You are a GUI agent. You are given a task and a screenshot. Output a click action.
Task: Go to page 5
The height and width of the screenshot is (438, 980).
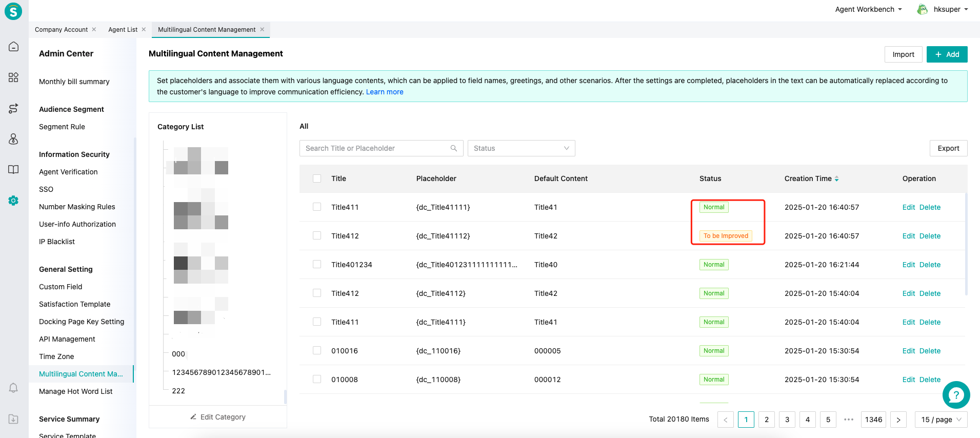828,420
